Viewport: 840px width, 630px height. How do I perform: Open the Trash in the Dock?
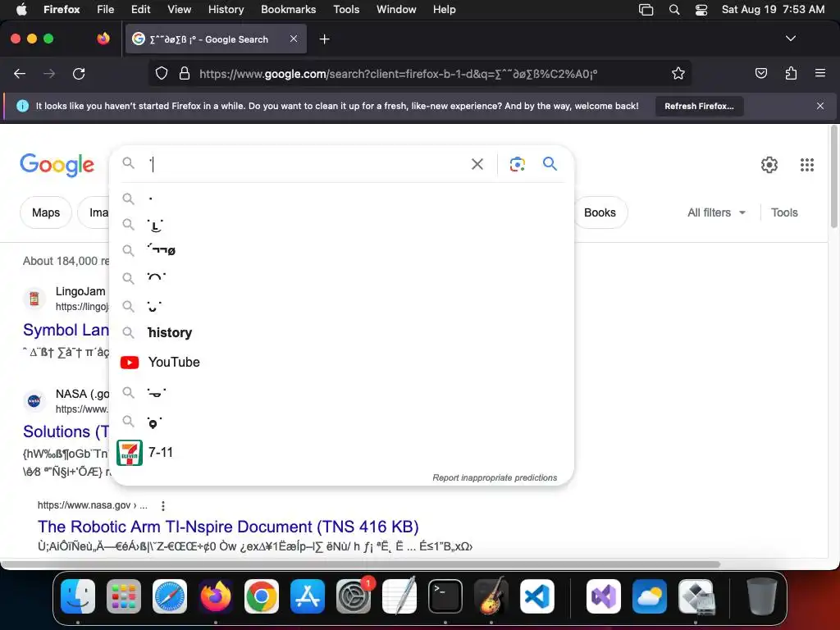click(x=761, y=596)
